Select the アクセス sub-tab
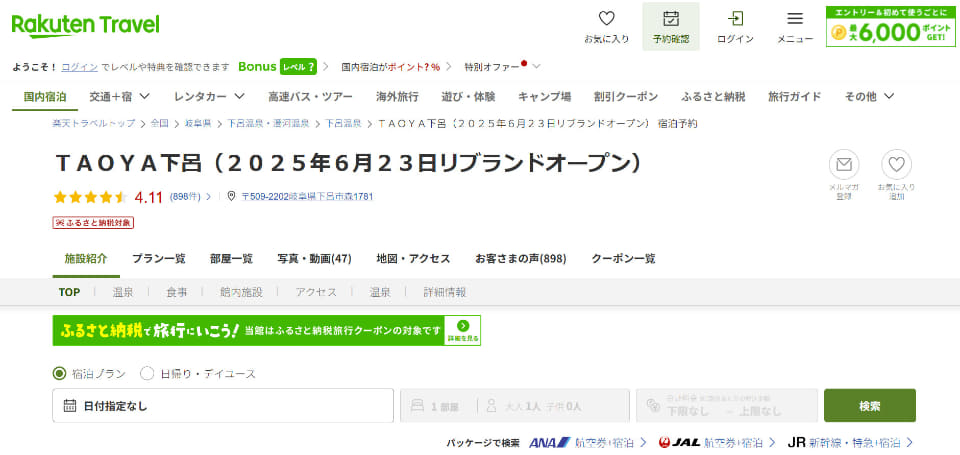 [x=316, y=293]
